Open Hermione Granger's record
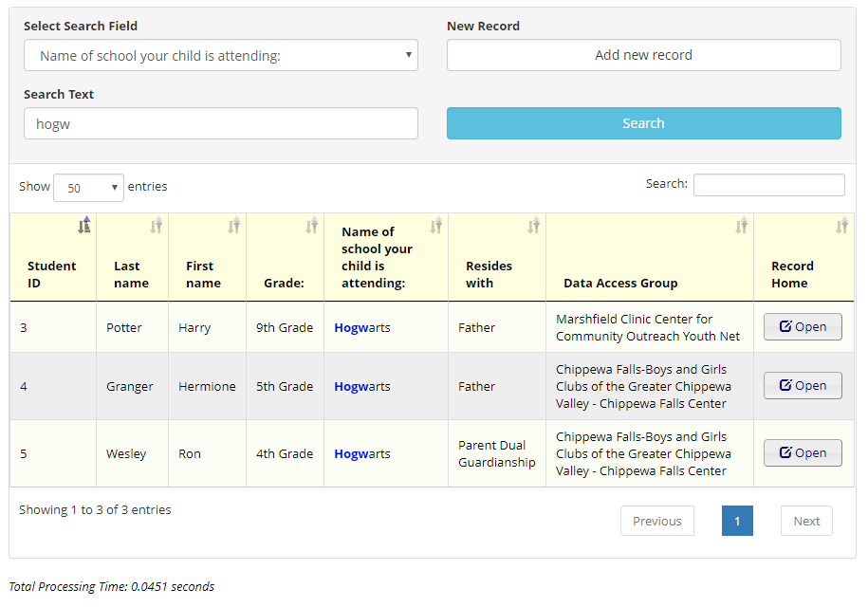This screenshot has height=607, width=868. (x=803, y=385)
